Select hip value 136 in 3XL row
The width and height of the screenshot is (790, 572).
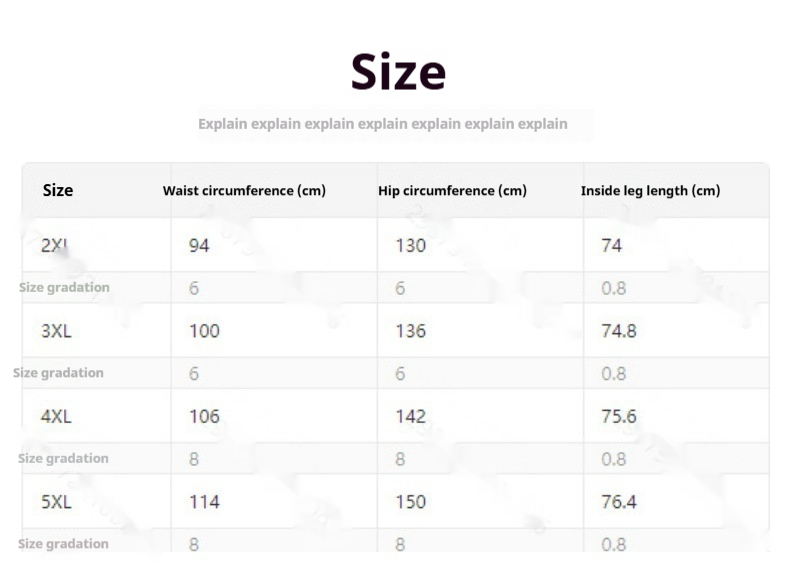(x=410, y=330)
